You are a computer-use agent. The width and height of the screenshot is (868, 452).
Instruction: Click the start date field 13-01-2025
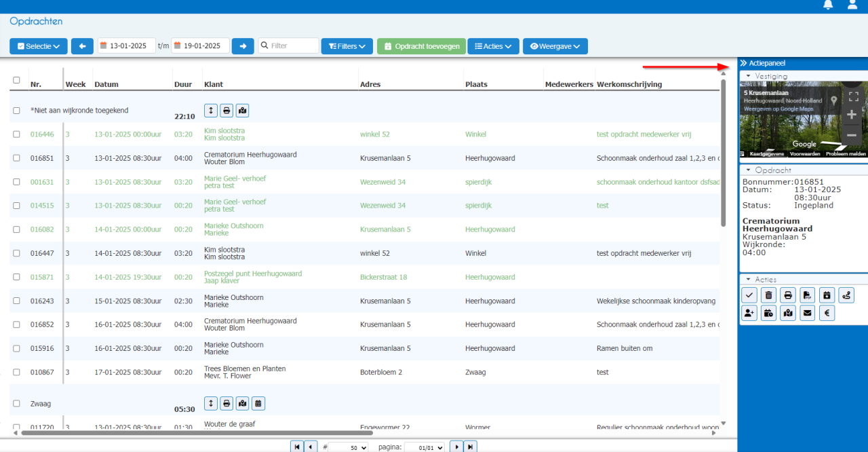(127, 46)
